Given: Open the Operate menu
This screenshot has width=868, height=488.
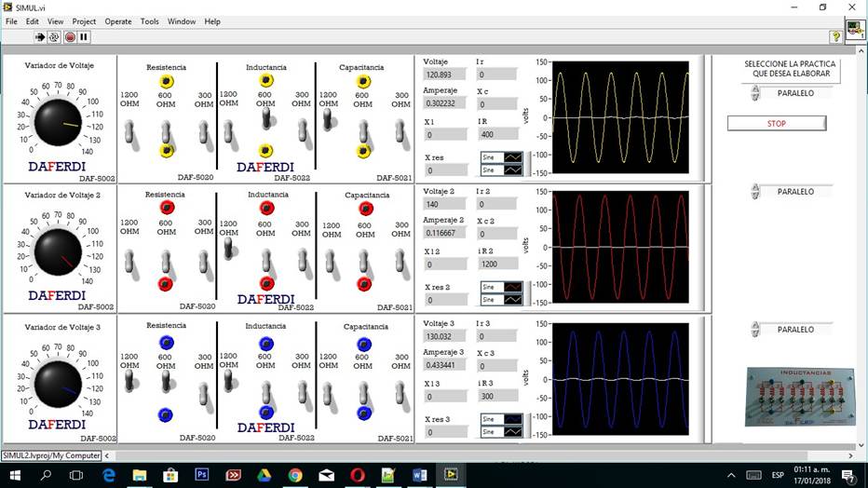Looking at the screenshot, I should (x=118, y=21).
